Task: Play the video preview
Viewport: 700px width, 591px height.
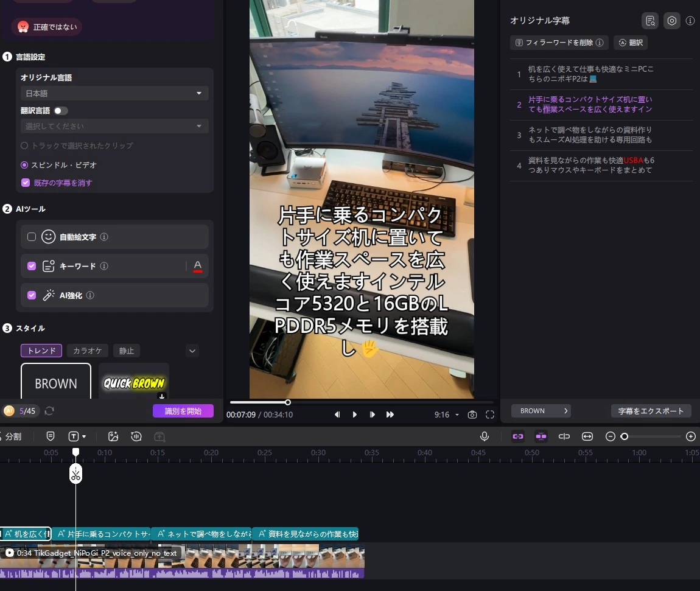Action: click(x=354, y=414)
